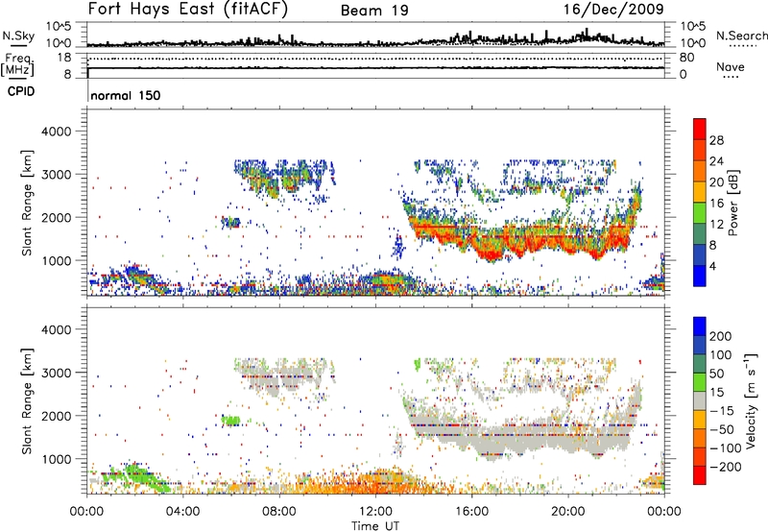Click the '4' power colorbar value
The width and height of the screenshot is (768, 532).
(712, 266)
